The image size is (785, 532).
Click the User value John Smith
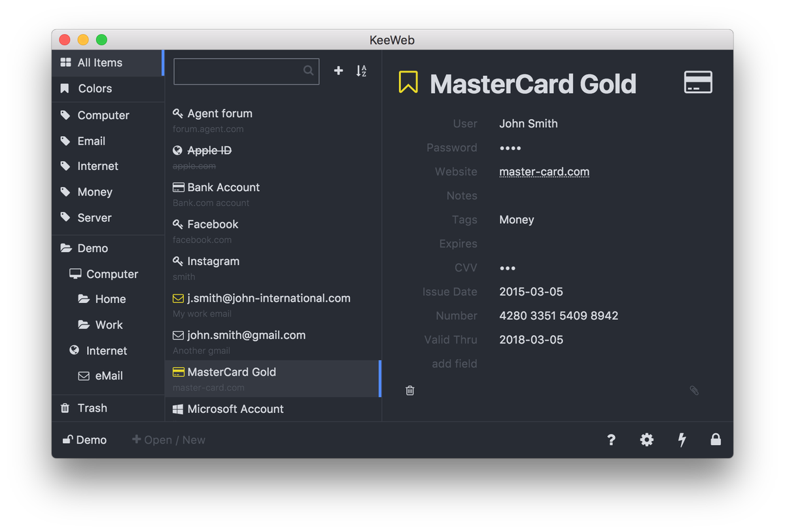click(x=529, y=124)
